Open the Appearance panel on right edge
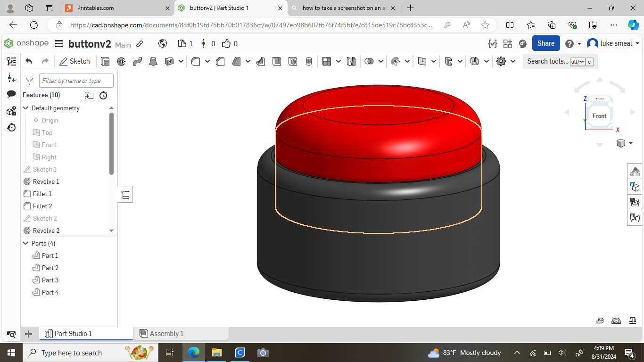Viewport: 644px width, 362px height. coord(635,172)
